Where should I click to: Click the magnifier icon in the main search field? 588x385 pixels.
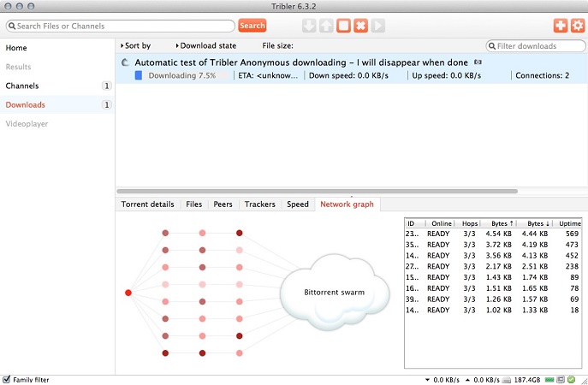click(x=12, y=26)
